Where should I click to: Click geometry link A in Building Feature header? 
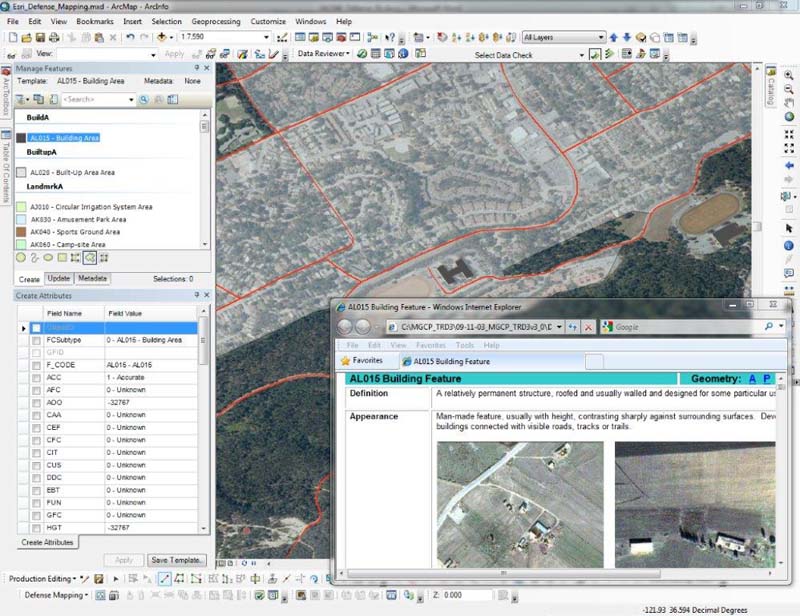[750, 379]
